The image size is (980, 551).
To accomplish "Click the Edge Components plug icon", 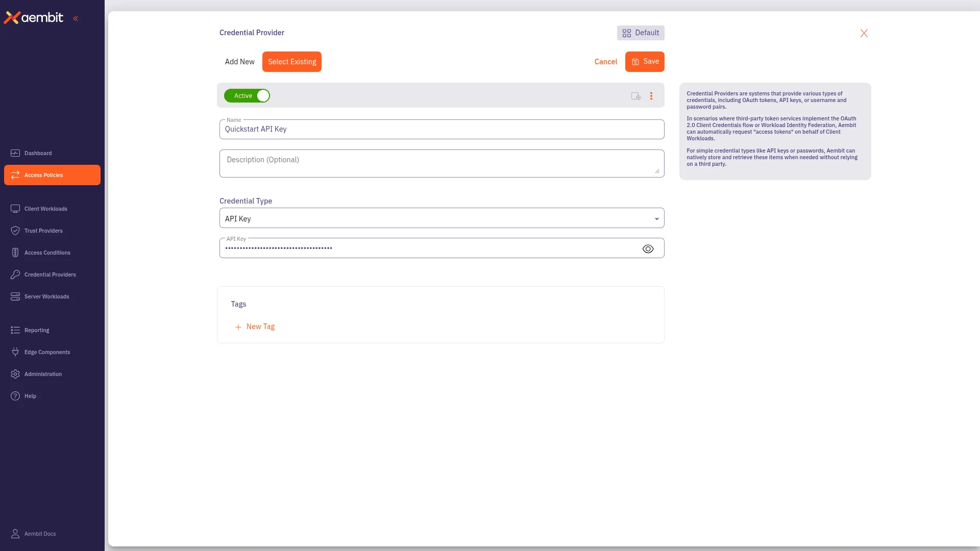I will (x=15, y=352).
